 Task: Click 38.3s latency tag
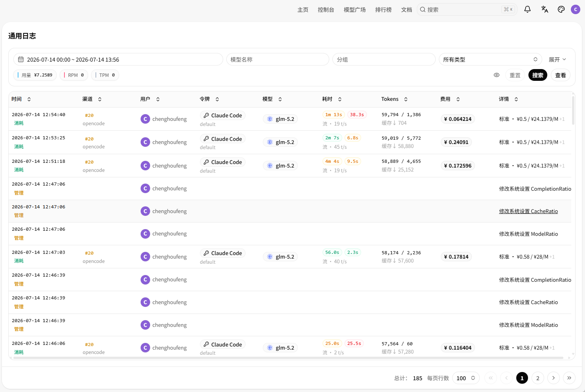tap(357, 115)
